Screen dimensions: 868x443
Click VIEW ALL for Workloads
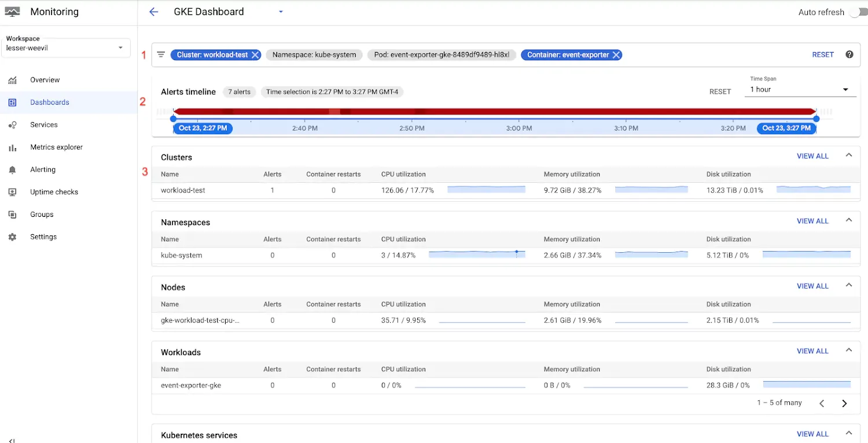coord(813,351)
